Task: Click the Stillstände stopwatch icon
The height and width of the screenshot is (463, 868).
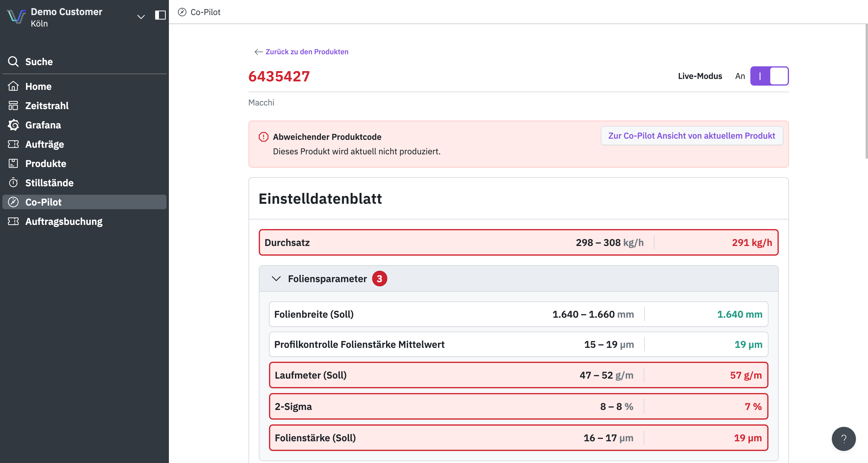Action: point(13,182)
